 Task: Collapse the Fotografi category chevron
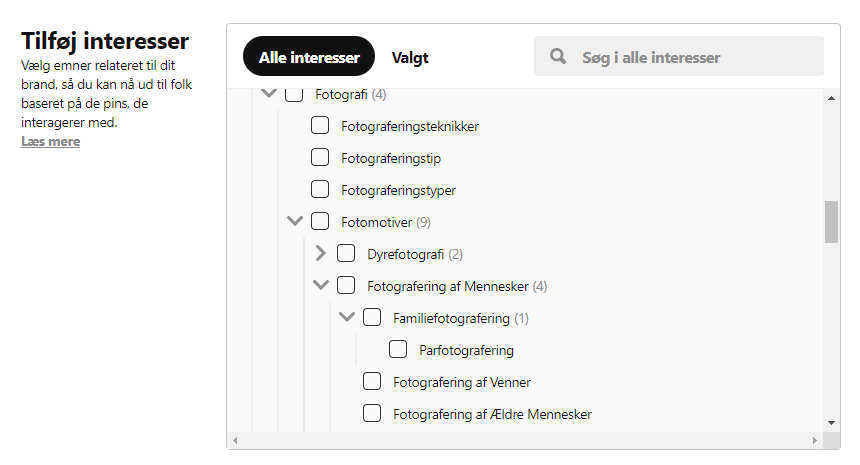click(269, 93)
